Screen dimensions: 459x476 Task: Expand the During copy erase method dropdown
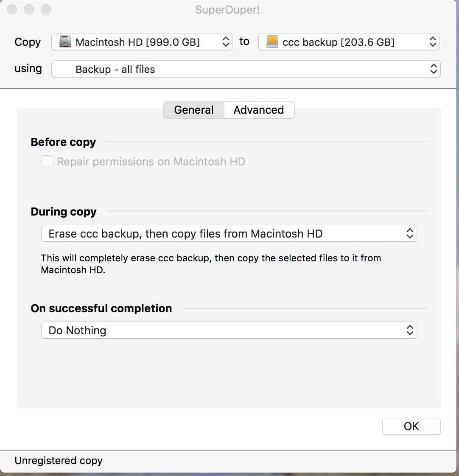[229, 234]
